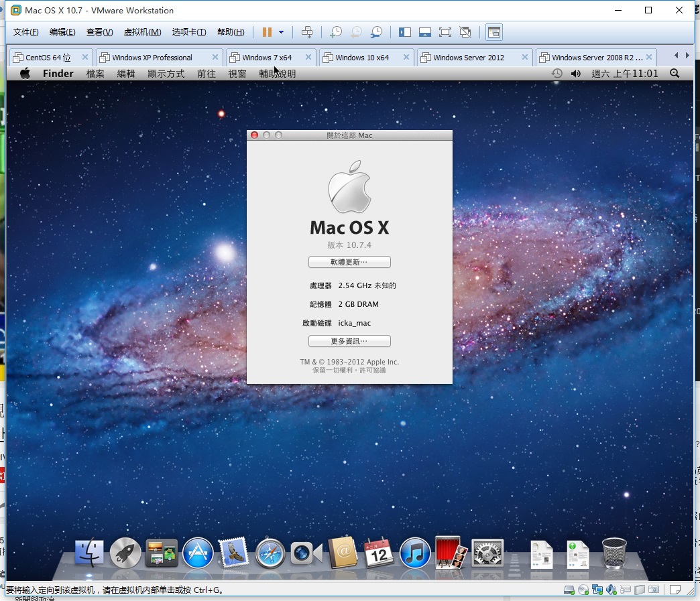Viewport: 700px width, 601px height.
Task: Click the console view toolbar icon
Action: [x=493, y=32]
